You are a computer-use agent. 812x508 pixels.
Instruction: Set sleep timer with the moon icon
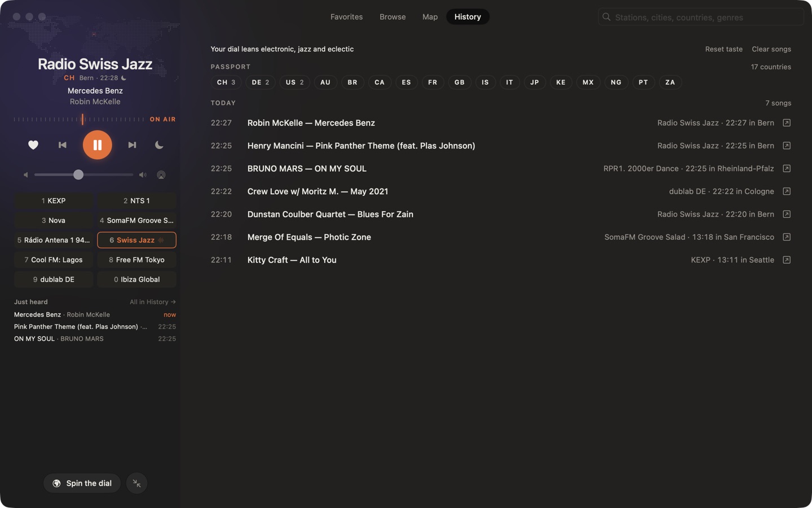[x=159, y=145]
